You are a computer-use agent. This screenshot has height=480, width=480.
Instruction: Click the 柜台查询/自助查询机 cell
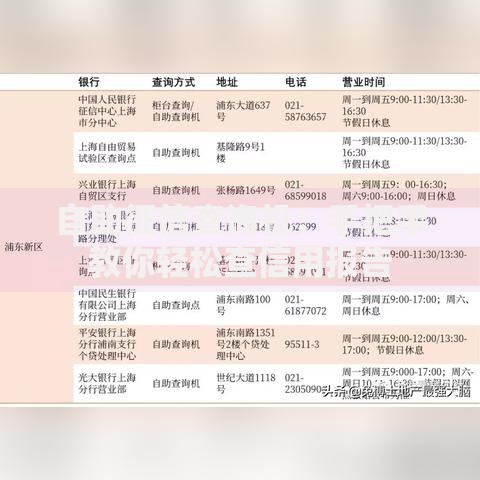(176, 111)
